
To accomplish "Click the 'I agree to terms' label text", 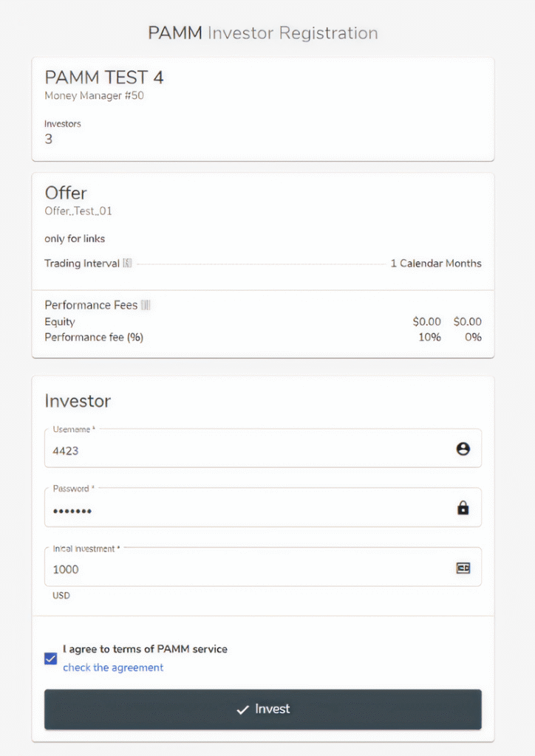I will point(146,649).
